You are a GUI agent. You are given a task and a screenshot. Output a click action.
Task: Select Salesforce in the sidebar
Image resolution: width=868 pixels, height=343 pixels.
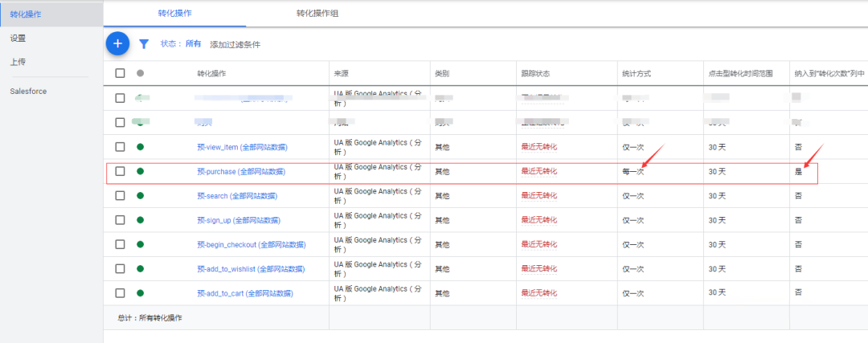coord(28,92)
